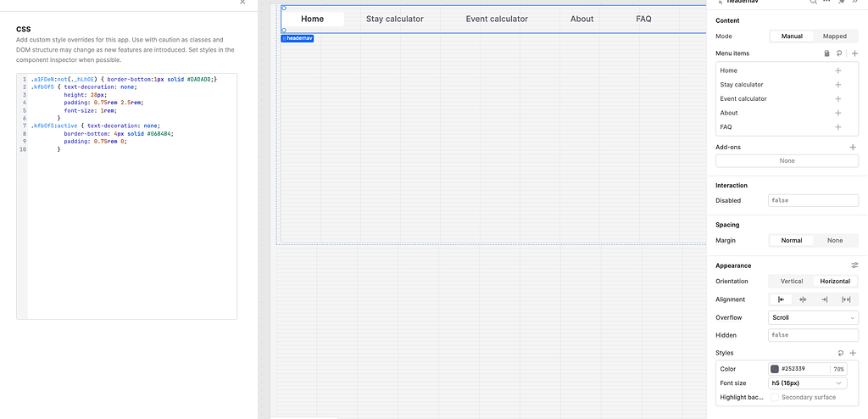Click Event calculator in canvas navigation
This screenshot has width=868, height=419.
[497, 19]
